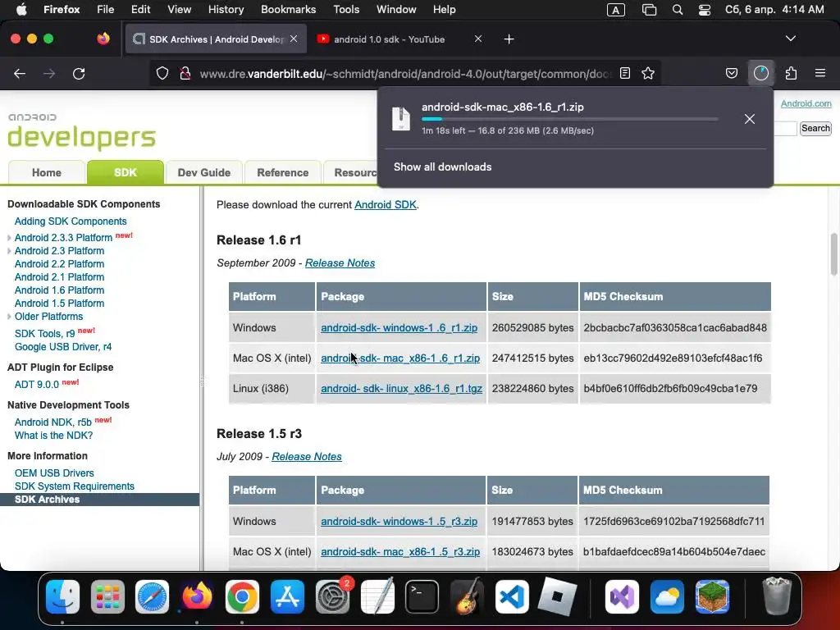Open a new tab with plus icon
The height and width of the screenshot is (630, 840).
coord(509,39)
